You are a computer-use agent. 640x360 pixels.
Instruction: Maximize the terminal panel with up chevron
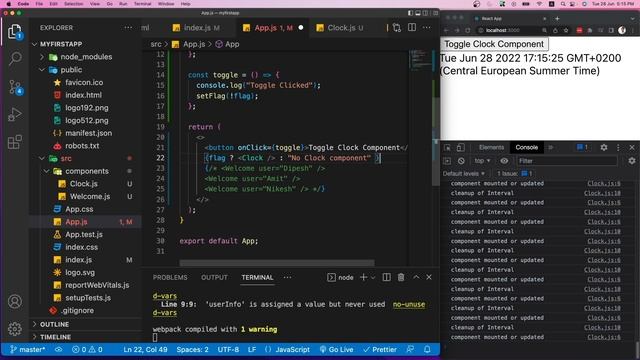(416, 277)
